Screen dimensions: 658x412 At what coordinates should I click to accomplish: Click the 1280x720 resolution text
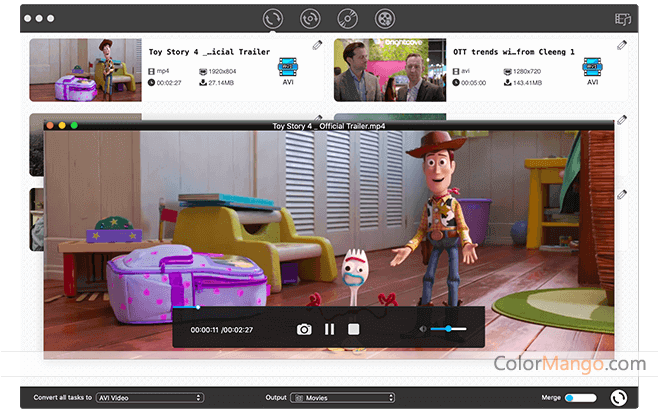(527, 71)
